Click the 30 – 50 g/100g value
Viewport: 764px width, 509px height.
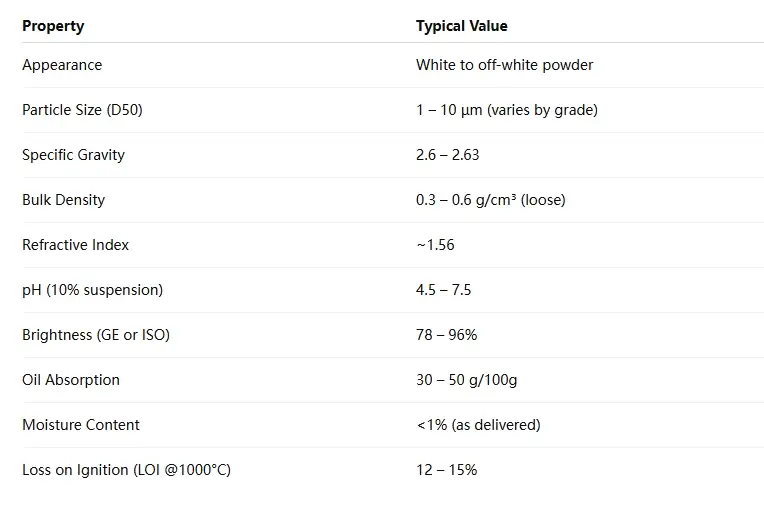coord(466,380)
